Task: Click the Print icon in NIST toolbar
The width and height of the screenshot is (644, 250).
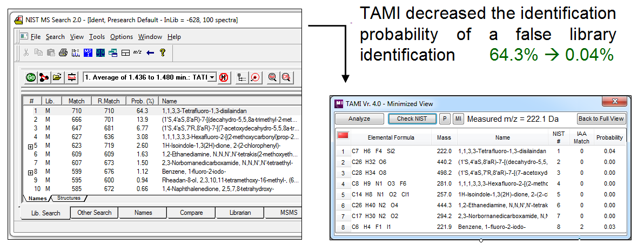Action: (63, 52)
